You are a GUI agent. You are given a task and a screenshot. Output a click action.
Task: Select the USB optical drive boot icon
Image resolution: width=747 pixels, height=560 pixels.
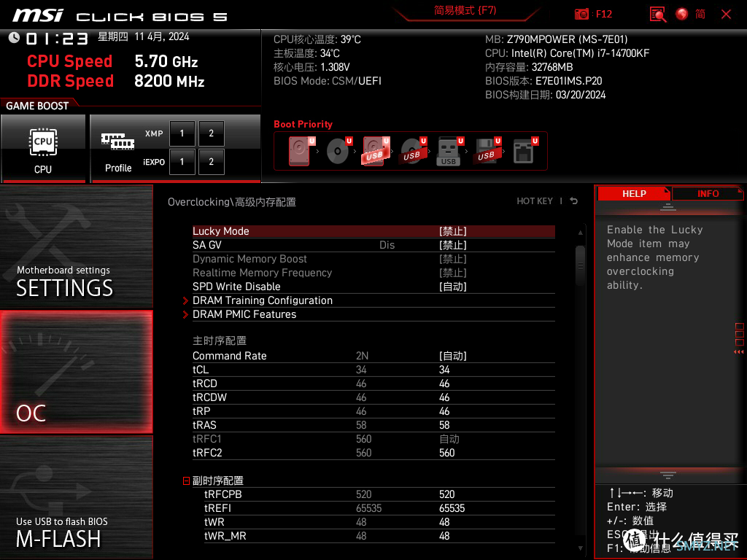tap(413, 151)
